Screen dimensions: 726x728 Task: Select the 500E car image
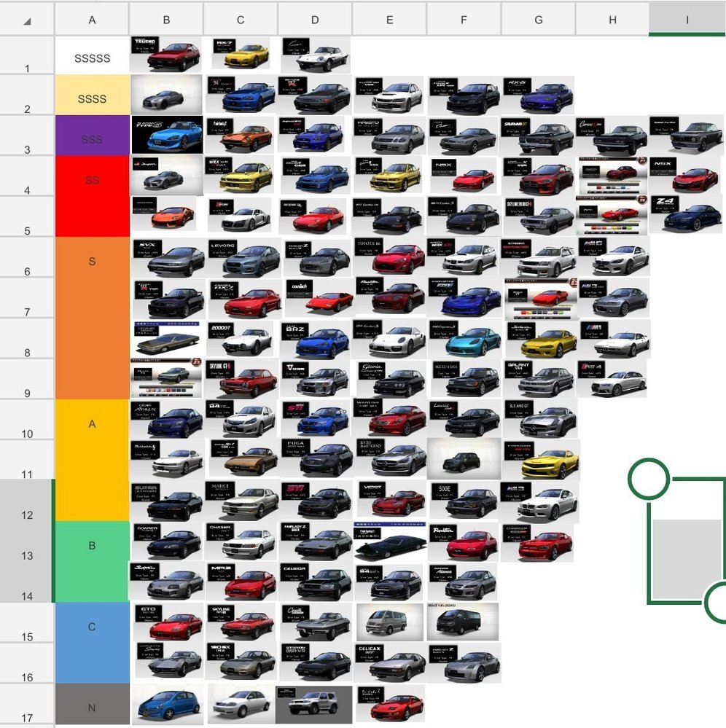coord(464,501)
